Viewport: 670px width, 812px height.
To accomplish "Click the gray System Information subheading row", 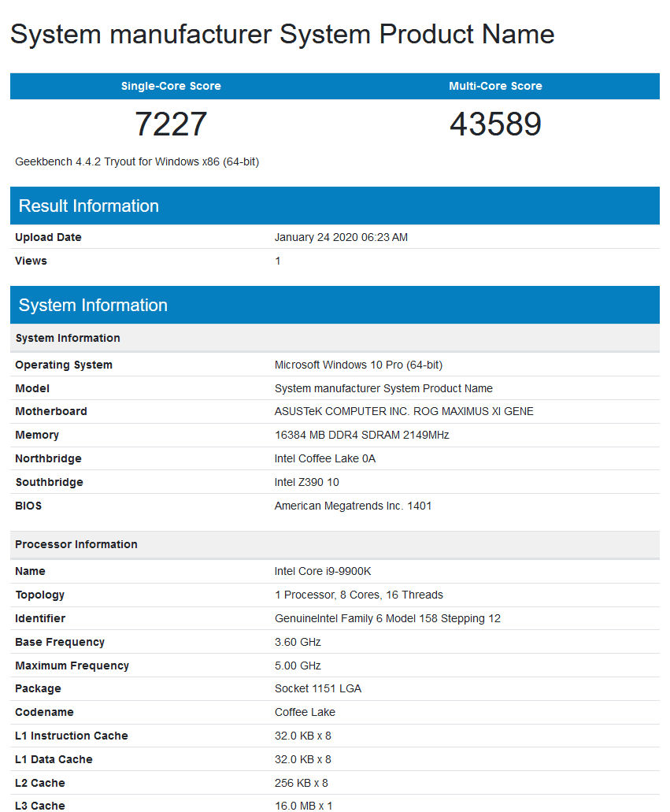I will (x=335, y=338).
